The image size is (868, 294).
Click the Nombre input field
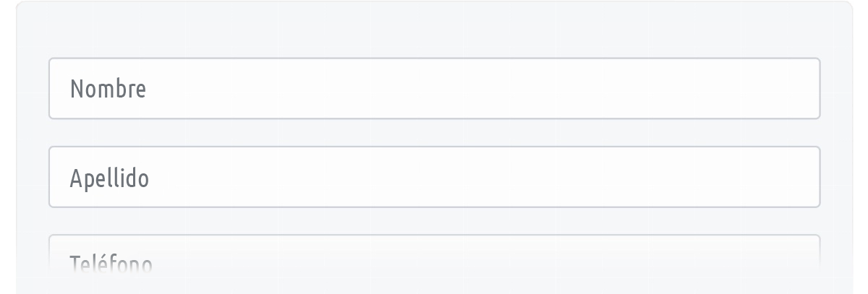click(x=434, y=88)
